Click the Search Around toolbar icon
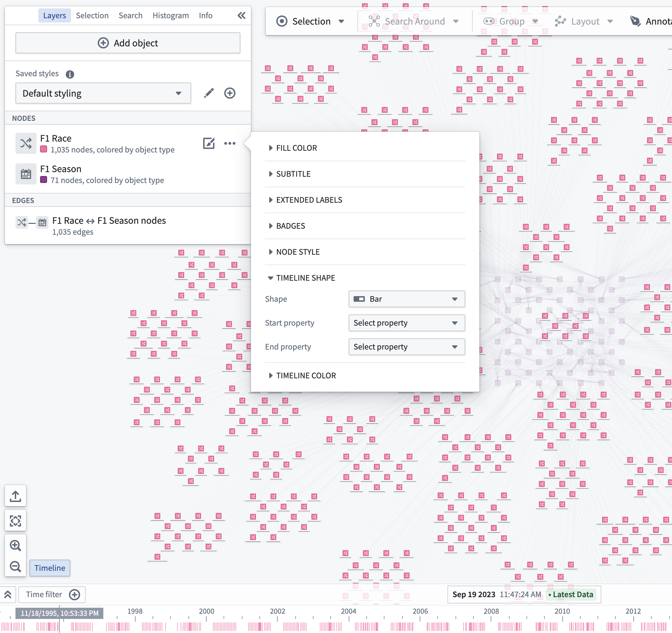 click(x=374, y=21)
